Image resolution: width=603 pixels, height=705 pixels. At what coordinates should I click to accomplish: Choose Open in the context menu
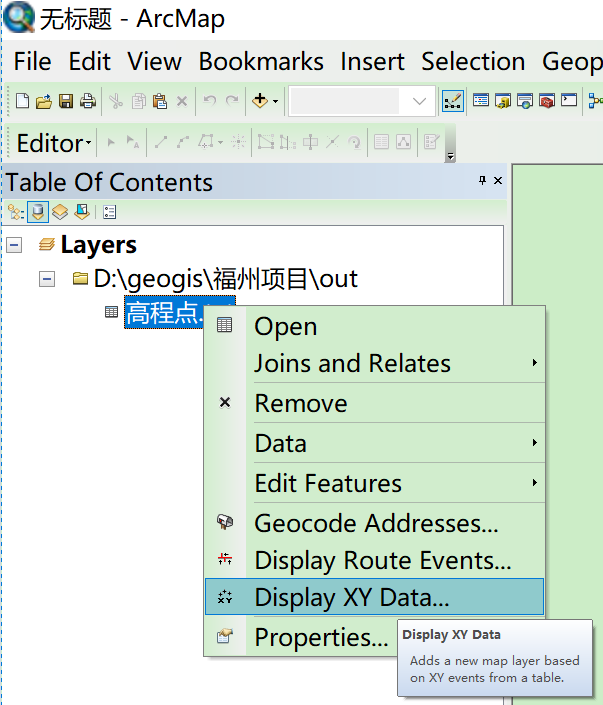(x=375, y=326)
